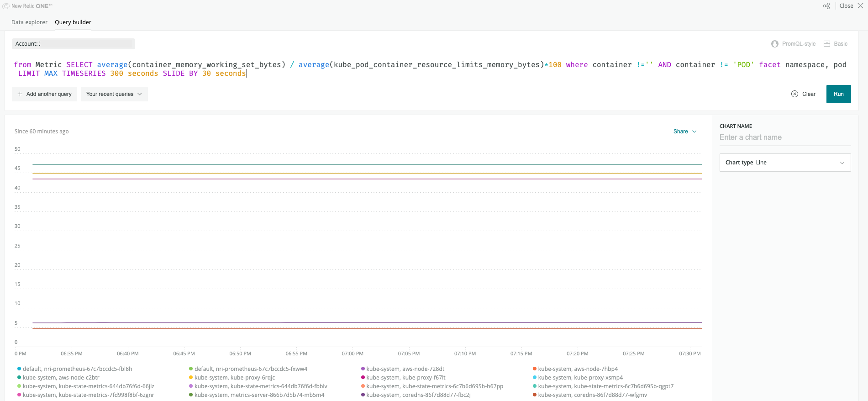
Task: Toggle legend kube-system, kube-proxy-6rqjc
Action: 231,378
